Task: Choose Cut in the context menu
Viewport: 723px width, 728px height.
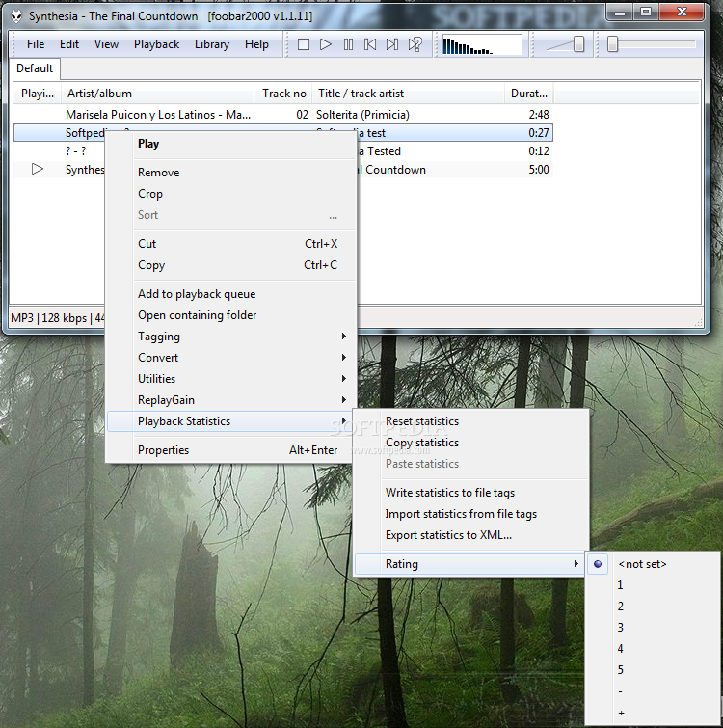Action: (x=230, y=244)
